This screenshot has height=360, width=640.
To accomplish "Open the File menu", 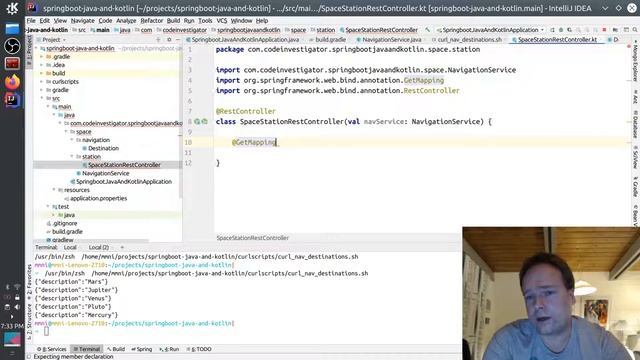I will (x=31, y=20).
